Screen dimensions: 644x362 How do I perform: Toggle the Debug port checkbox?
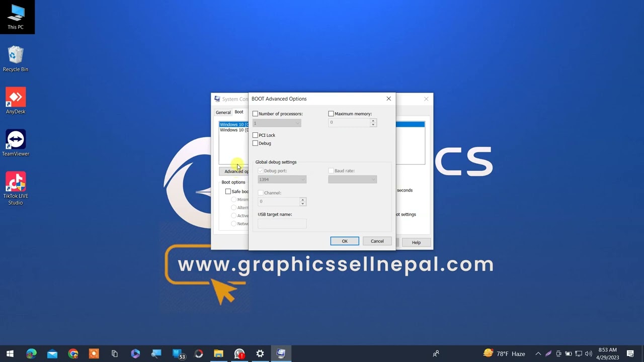tap(261, 171)
